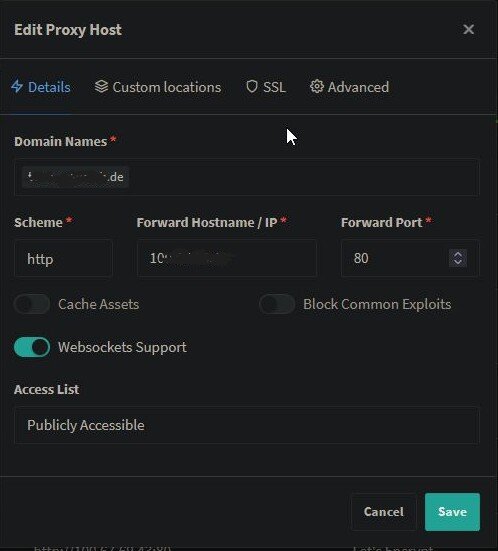Open the Scheme http dropdown
498x551 pixels.
63,259
